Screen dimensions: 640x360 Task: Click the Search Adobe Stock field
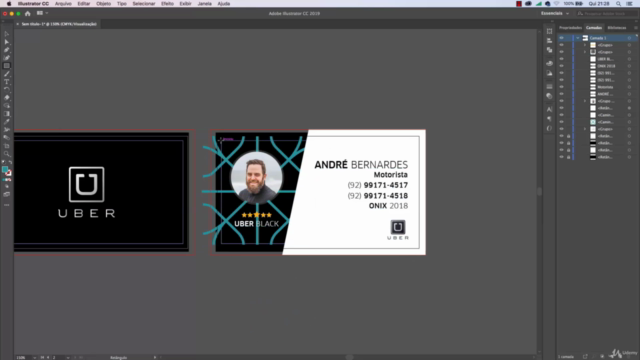click(606, 13)
